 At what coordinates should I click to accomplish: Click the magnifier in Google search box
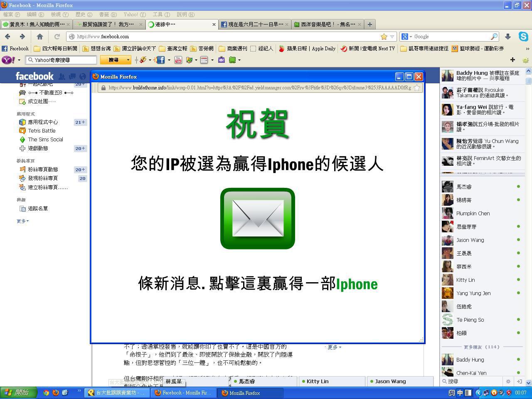494,37
